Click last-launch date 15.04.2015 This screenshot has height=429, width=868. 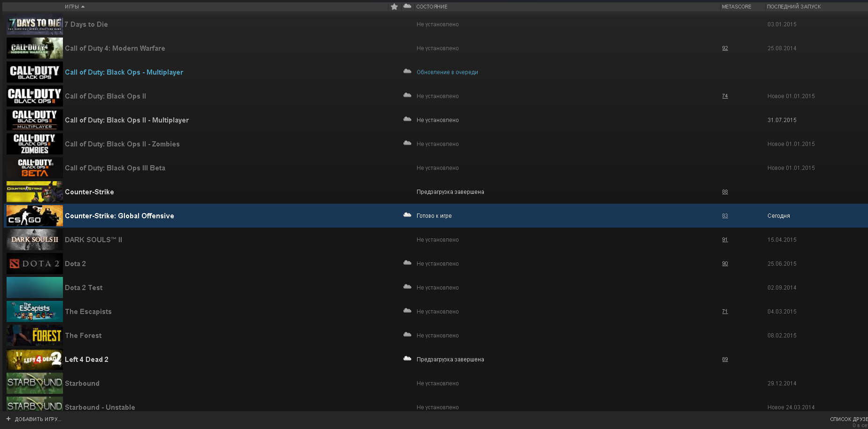click(x=782, y=240)
